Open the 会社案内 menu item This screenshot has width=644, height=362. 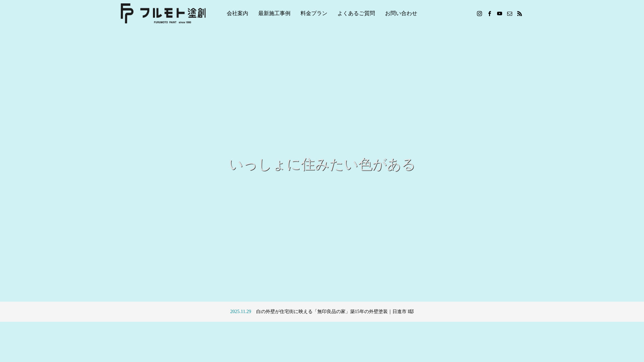coord(237,13)
